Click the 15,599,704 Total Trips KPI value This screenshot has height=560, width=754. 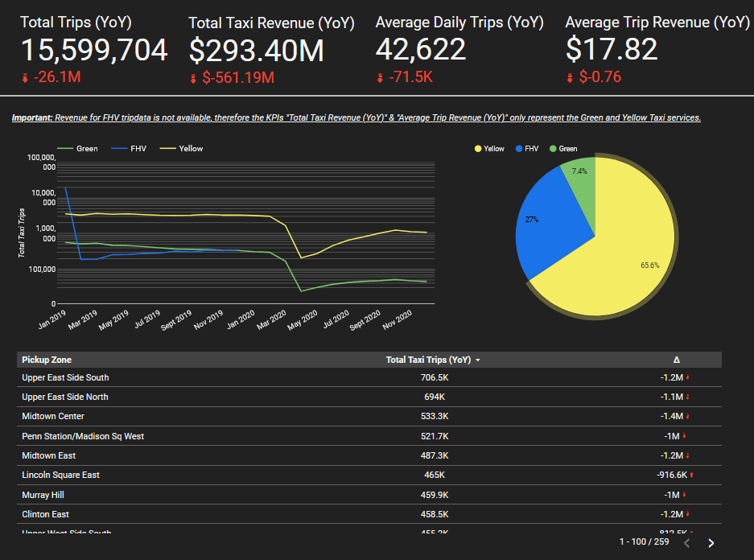point(94,51)
